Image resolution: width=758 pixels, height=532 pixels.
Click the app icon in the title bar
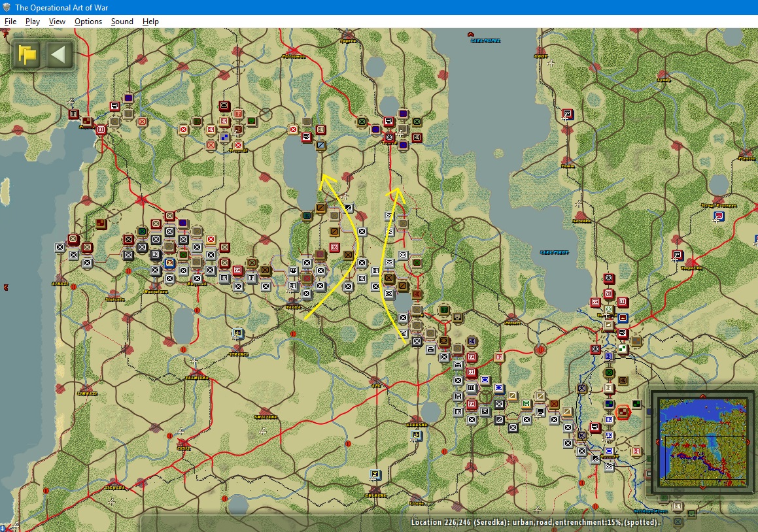(x=7, y=7)
